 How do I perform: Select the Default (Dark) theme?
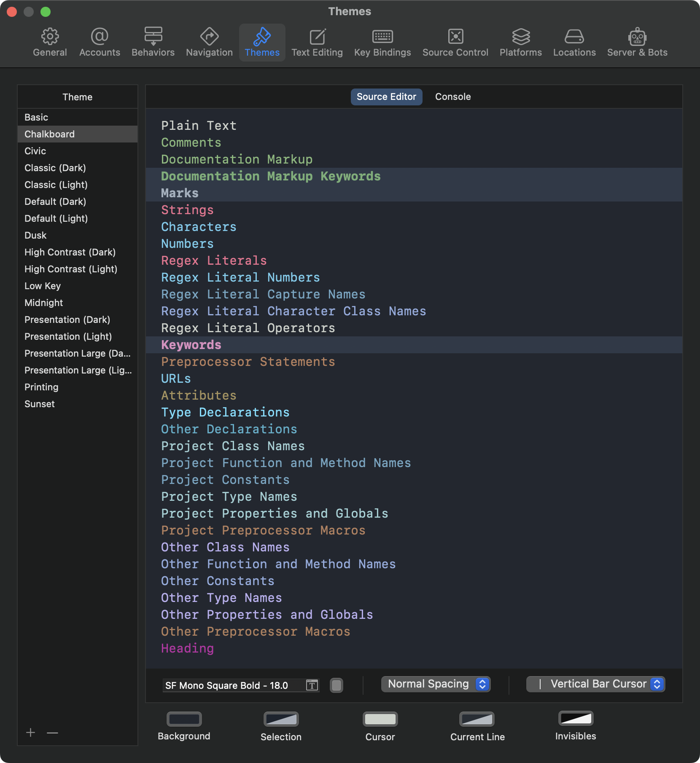[x=78, y=201]
